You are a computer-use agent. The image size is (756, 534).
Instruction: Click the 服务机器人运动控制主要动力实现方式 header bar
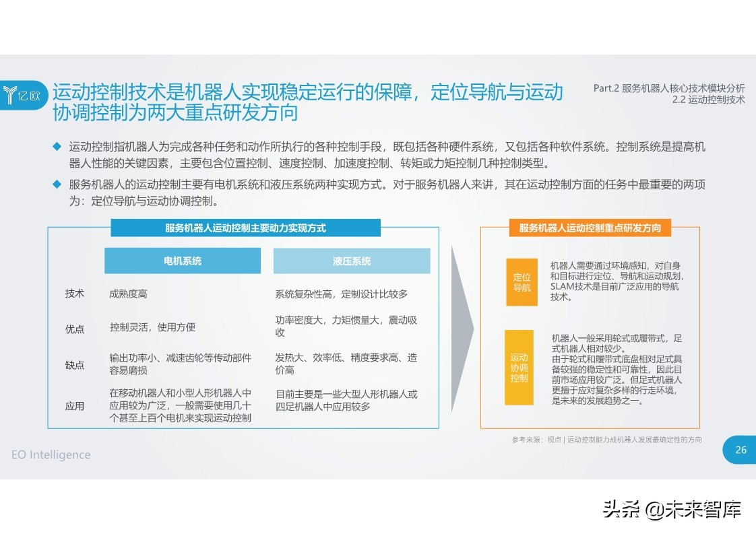click(245, 228)
